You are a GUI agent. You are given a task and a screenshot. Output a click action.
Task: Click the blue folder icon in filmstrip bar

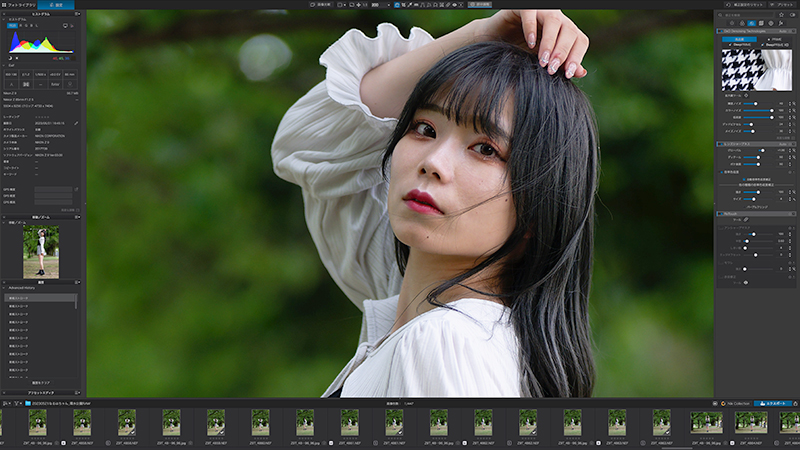[x=28, y=403]
